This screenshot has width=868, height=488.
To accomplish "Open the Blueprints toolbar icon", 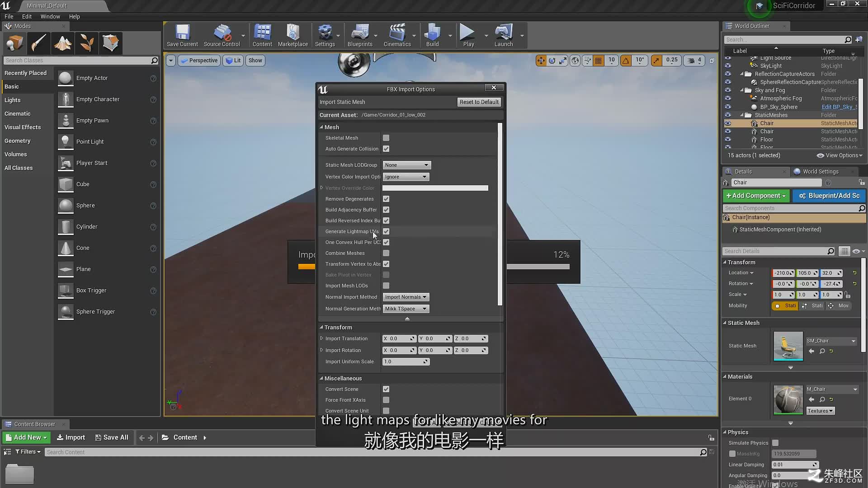I will coord(360,35).
